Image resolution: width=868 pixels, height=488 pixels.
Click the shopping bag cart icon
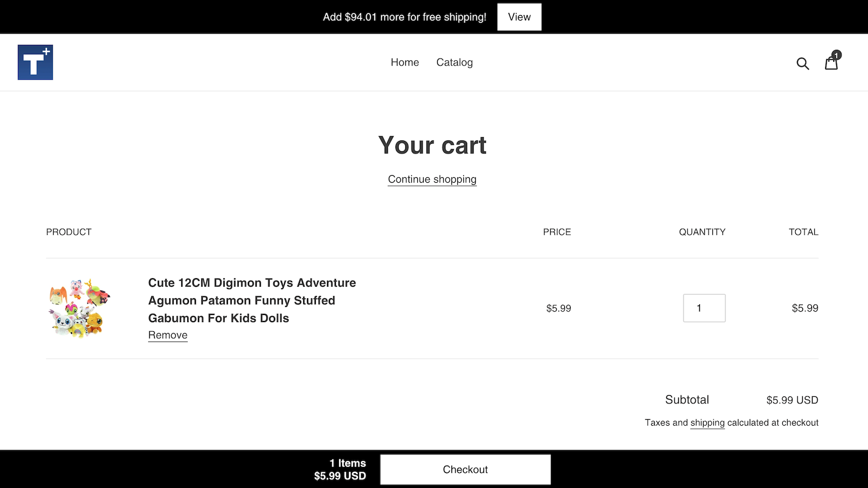tap(831, 64)
